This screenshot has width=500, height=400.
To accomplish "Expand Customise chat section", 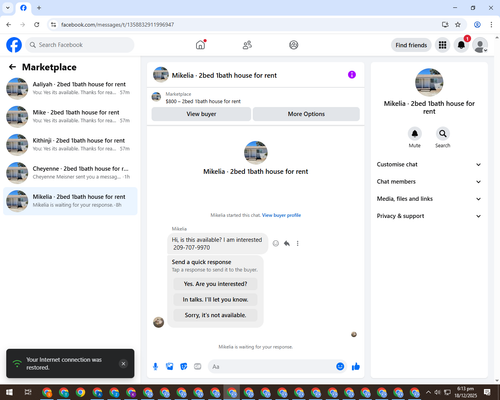I will [429, 164].
